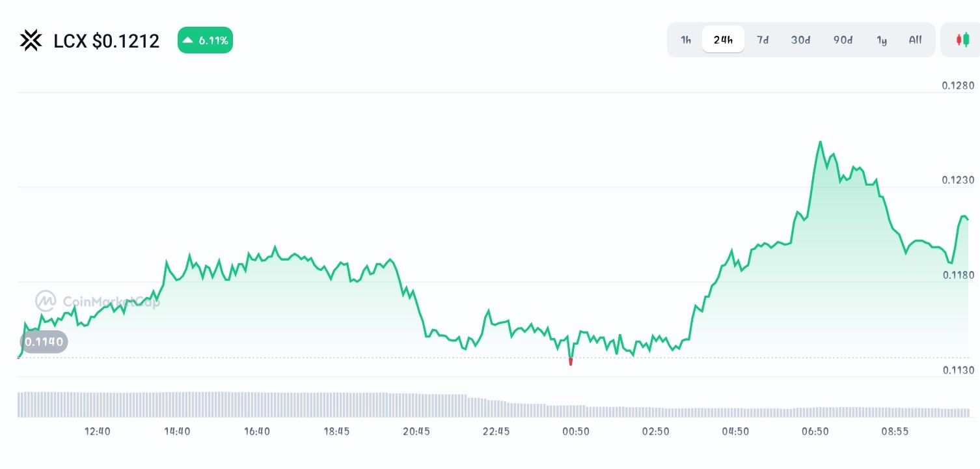Click the 0.1140 opening price label
The image size is (980, 469).
pyautogui.click(x=44, y=341)
